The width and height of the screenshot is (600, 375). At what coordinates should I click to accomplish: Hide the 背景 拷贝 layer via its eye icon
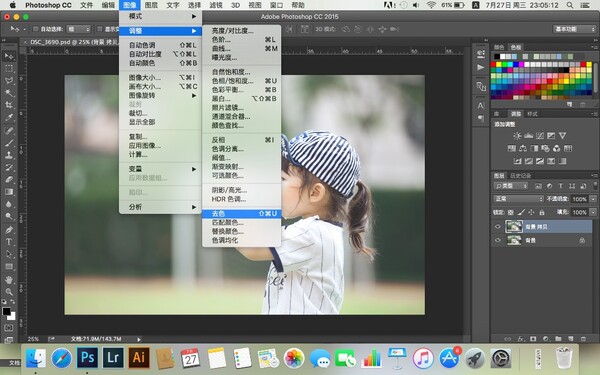pyautogui.click(x=497, y=227)
